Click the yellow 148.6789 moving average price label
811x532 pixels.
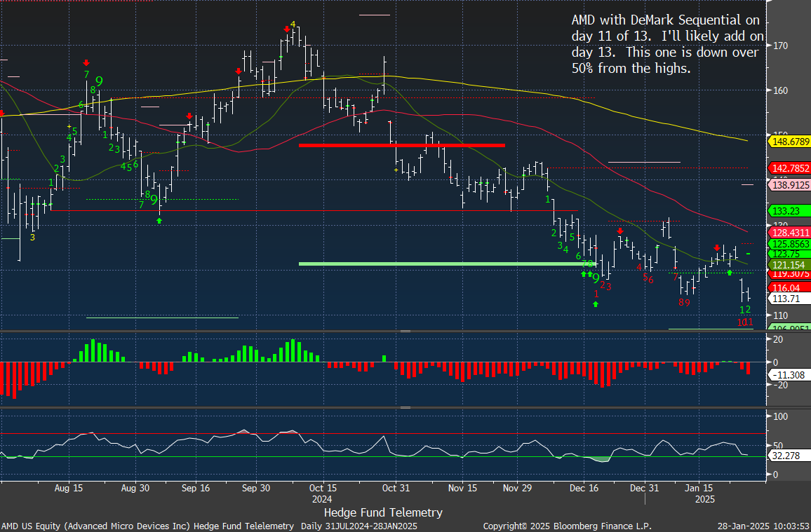791,141
